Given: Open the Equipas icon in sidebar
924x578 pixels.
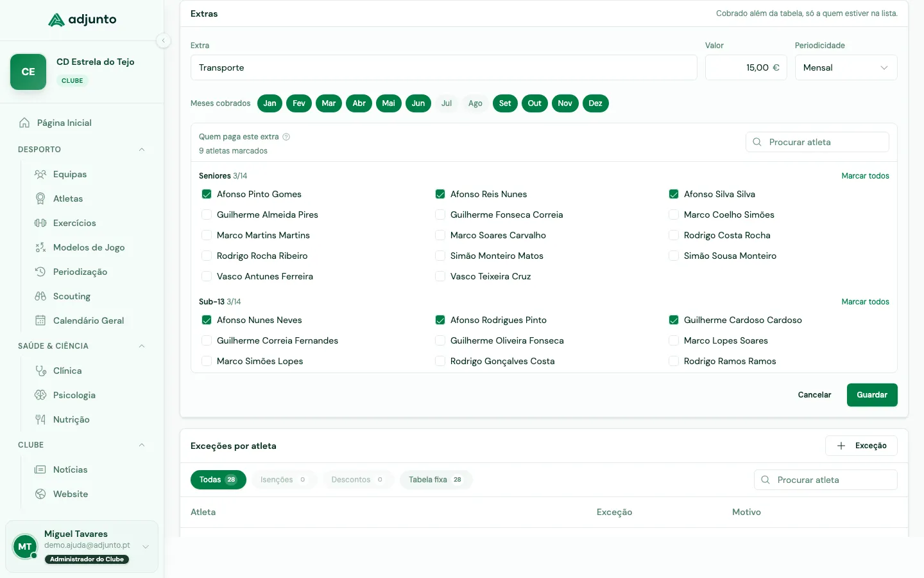Looking at the screenshot, I should [40, 174].
